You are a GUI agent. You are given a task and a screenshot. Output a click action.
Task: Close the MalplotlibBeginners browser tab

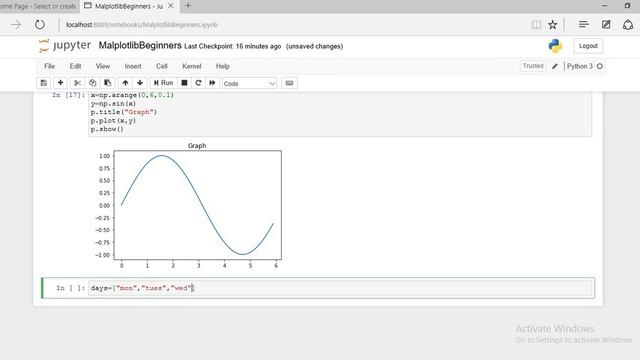[x=171, y=6]
